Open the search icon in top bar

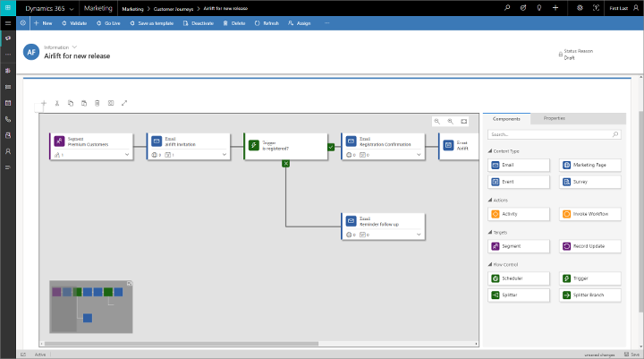tap(507, 7)
